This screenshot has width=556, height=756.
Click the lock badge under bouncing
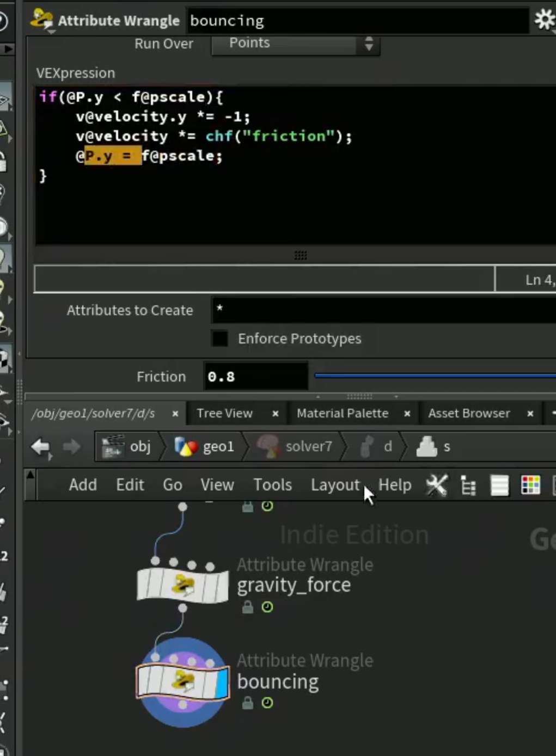[x=248, y=703]
